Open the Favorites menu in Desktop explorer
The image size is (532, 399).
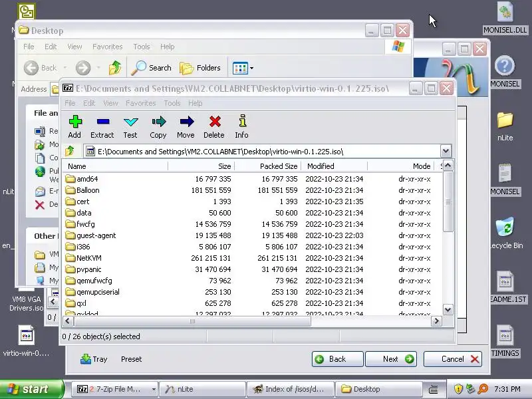pos(108,47)
